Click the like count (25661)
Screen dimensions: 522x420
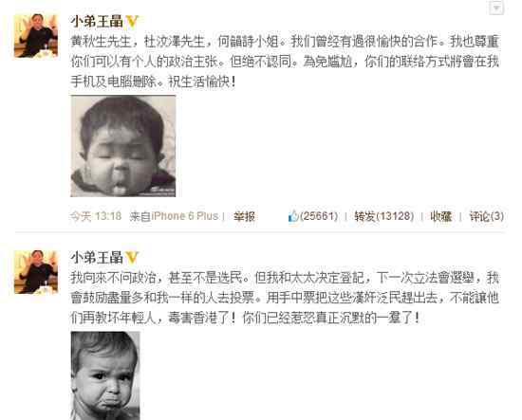(319, 216)
